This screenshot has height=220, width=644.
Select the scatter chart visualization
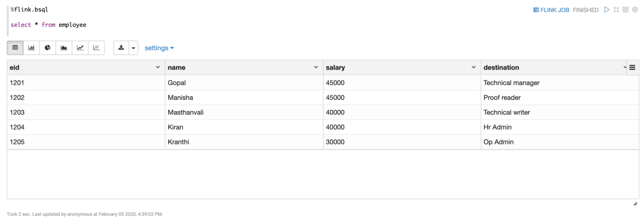point(96,48)
